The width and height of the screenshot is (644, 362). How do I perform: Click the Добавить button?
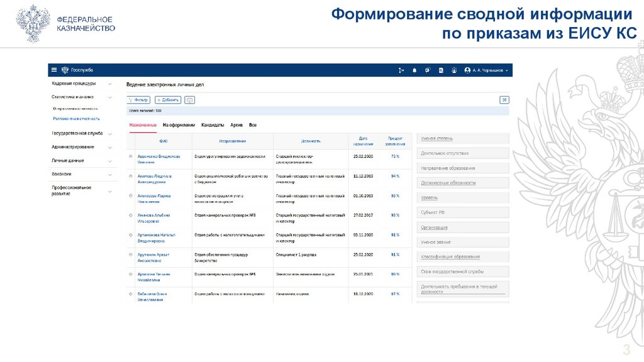click(x=168, y=100)
